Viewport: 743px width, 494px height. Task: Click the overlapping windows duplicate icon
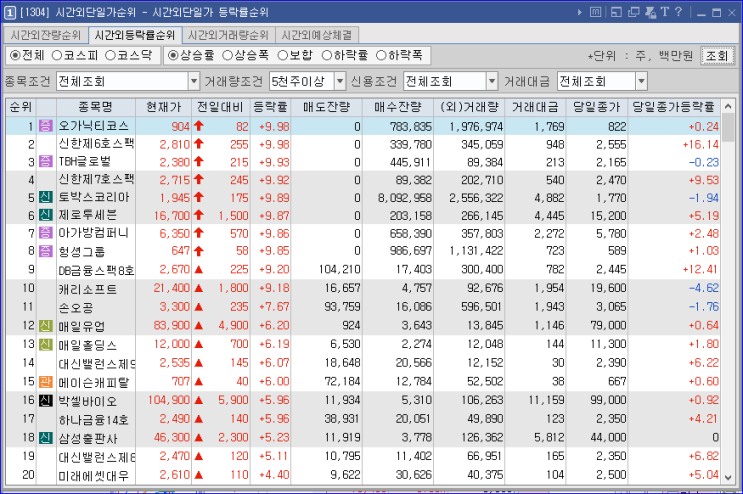click(x=634, y=12)
